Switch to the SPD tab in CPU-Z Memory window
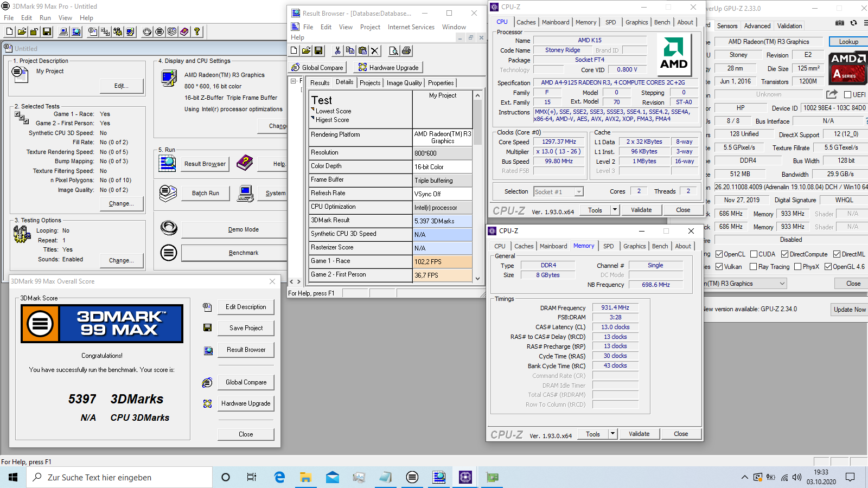Screen dimensions: 868x488 [609, 246]
